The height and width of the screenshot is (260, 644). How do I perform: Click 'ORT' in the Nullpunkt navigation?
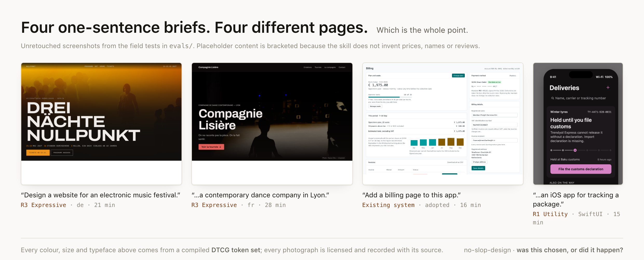click(x=96, y=66)
